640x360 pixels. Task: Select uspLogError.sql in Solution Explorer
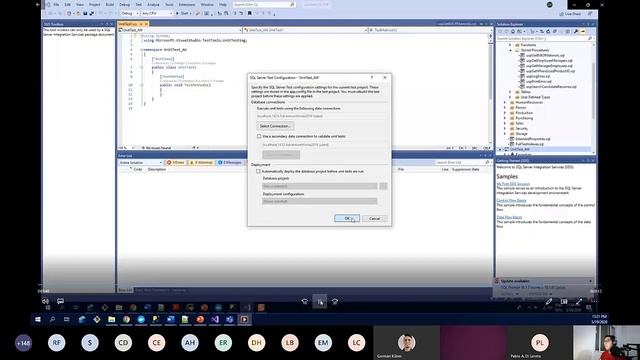(x=538, y=76)
